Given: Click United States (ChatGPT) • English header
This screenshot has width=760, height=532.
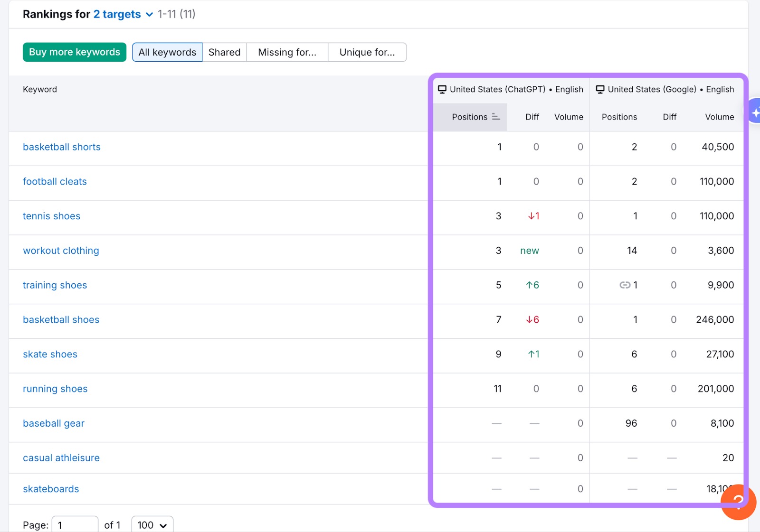Looking at the screenshot, I should point(516,89).
